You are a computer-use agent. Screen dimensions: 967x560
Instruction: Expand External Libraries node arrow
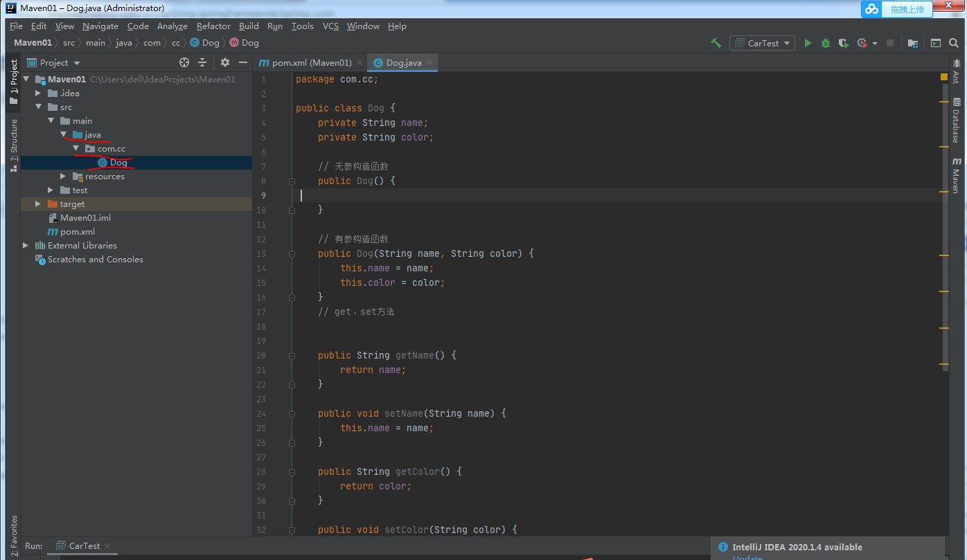27,245
